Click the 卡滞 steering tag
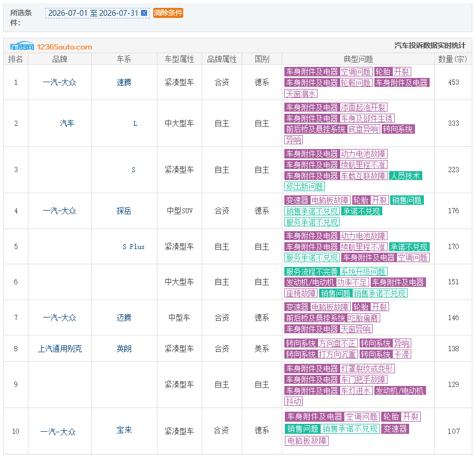Viewport: 476px width, 457px height. (x=401, y=354)
